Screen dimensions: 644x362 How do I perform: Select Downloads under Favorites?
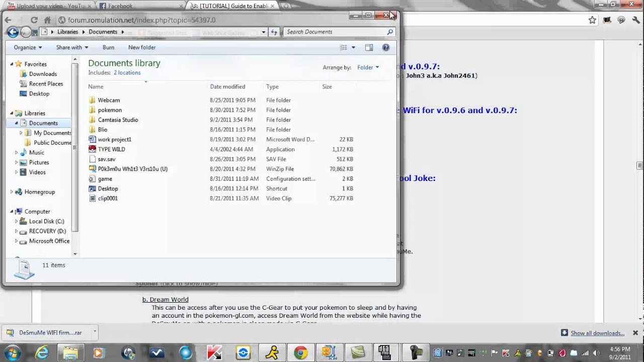[x=43, y=74]
